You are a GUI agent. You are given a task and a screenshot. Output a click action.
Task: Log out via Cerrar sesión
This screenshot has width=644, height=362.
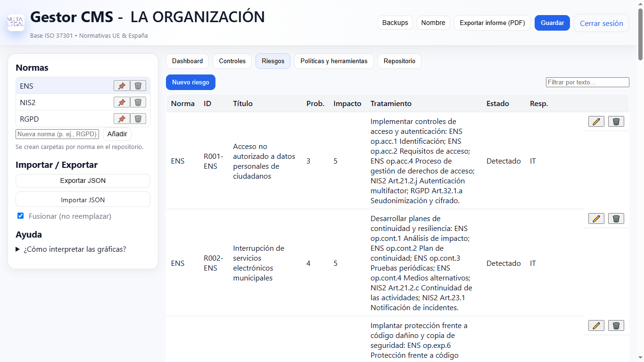602,23
